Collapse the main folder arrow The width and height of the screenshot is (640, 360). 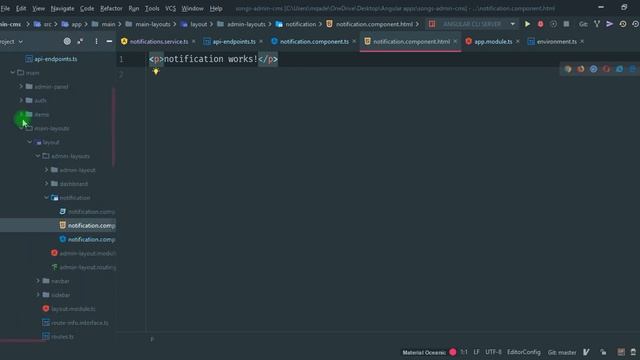tap(13, 73)
